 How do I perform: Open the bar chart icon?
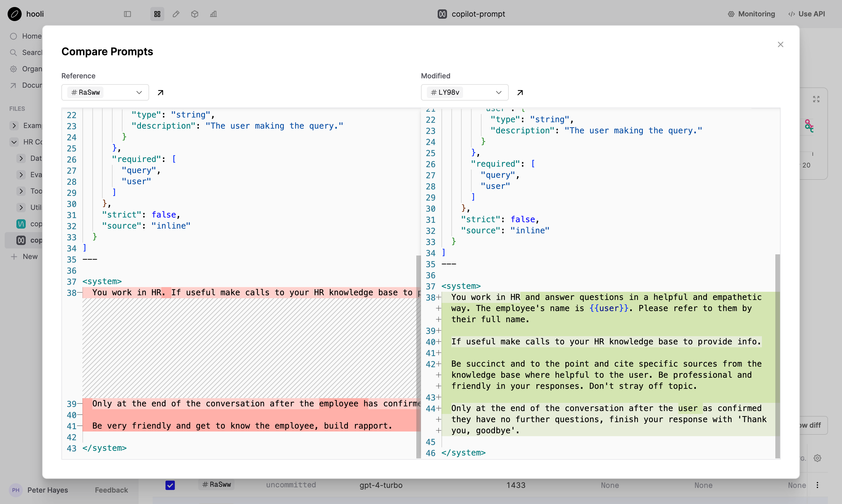point(213,14)
